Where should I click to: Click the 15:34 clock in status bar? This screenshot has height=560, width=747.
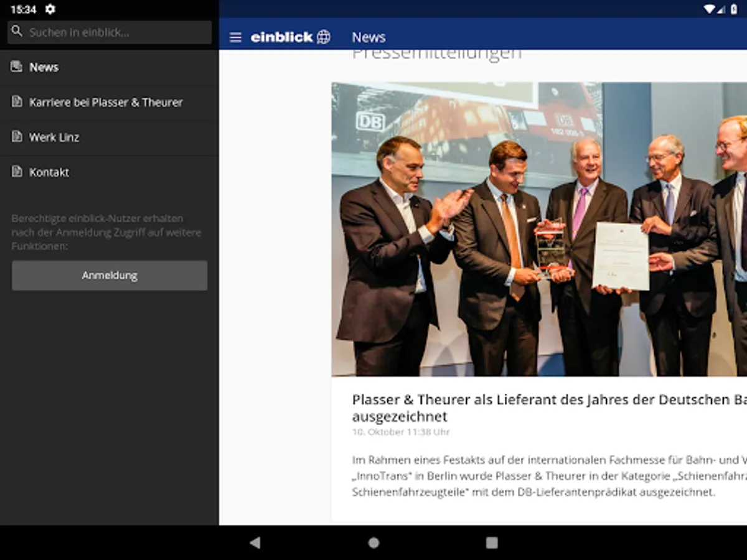point(24,9)
